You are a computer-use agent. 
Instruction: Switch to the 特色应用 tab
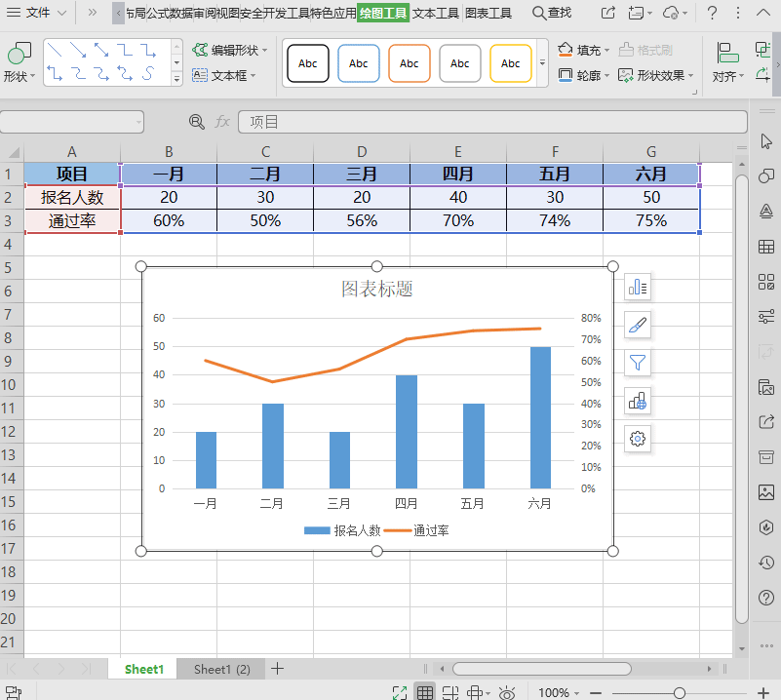coord(333,13)
